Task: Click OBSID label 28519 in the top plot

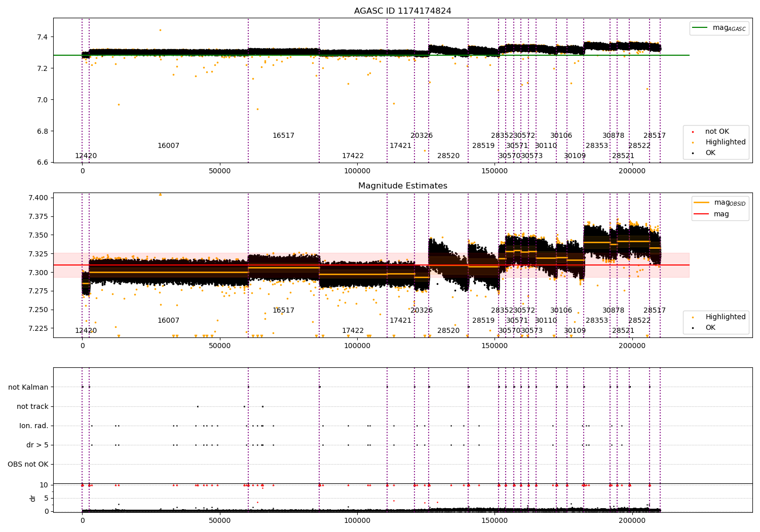Action: [483, 146]
